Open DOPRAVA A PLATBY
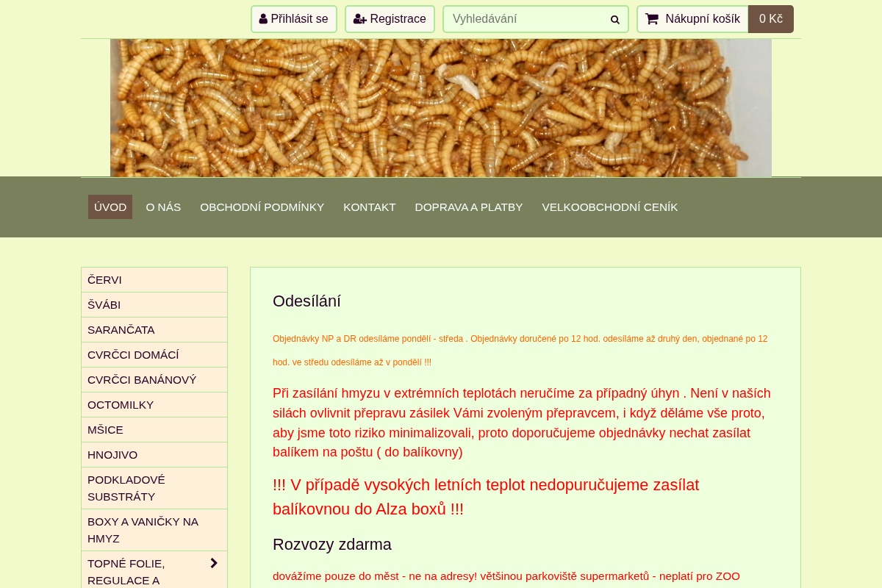Viewport: 882px width, 588px height. (x=469, y=207)
